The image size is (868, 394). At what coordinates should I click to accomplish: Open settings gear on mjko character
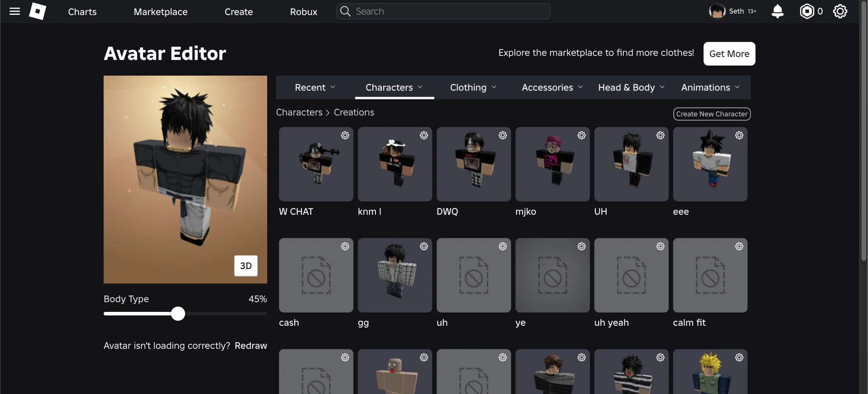click(x=581, y=135)
